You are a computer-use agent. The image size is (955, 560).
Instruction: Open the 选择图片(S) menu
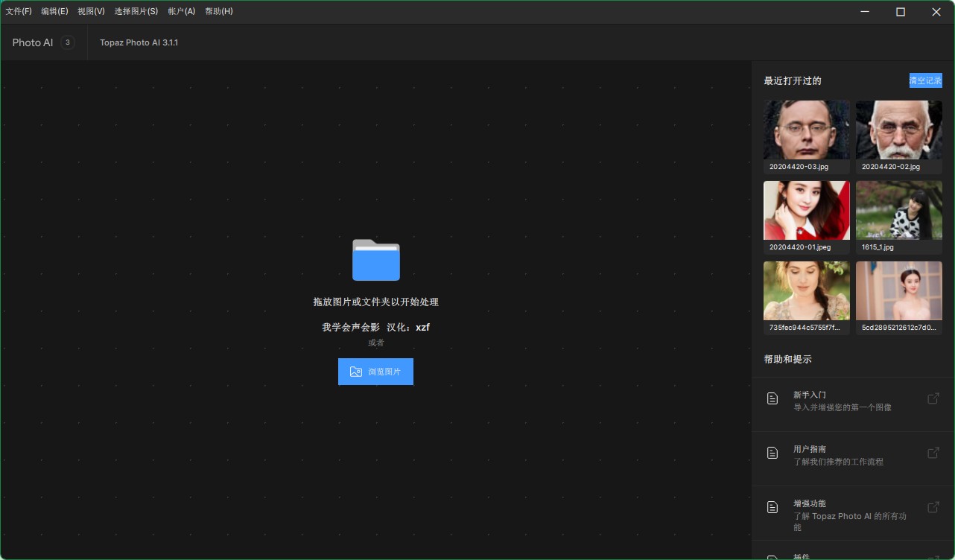tap(136, 11)
